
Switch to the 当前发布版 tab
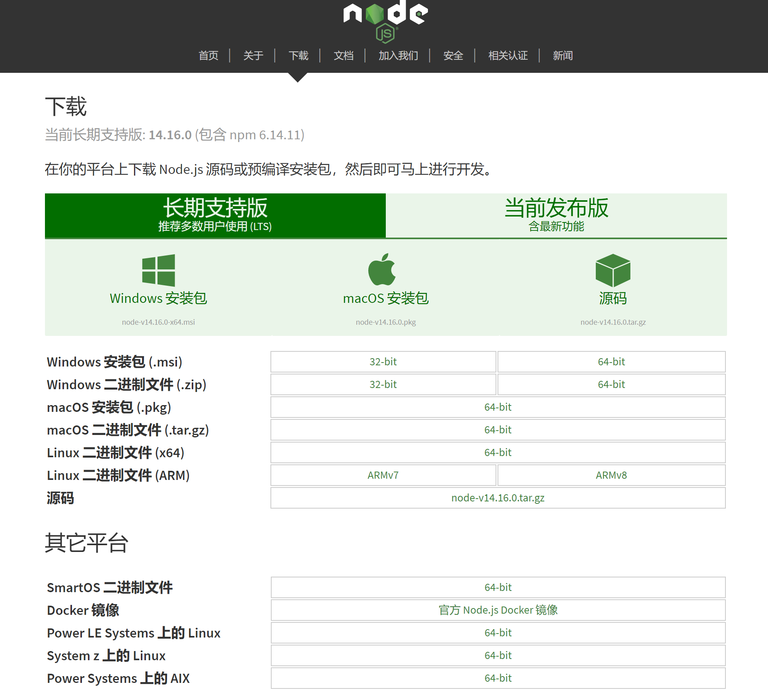[556, 215]
